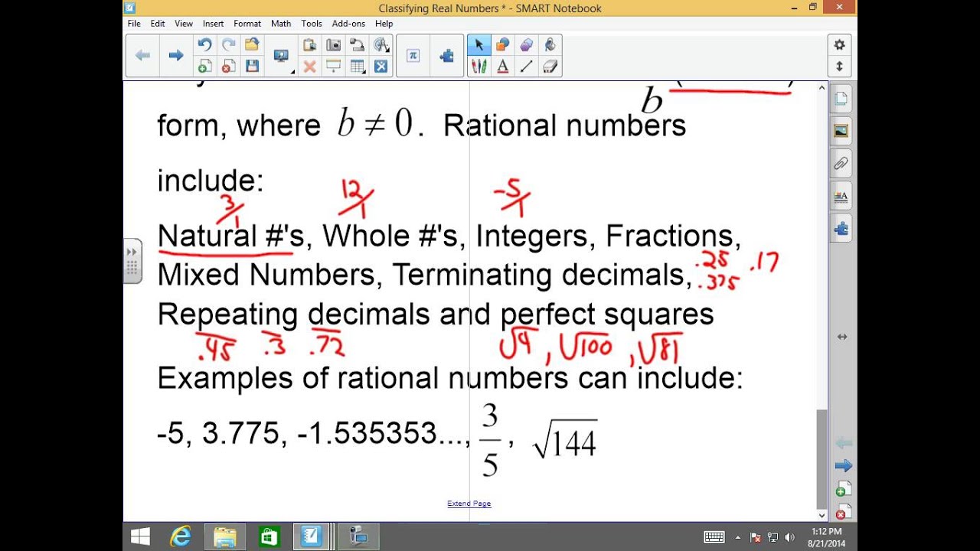Image resolution: width=980 pixels, height=551 pixels.
Task: Open the File menu
Action: click(x=134, y=24)
